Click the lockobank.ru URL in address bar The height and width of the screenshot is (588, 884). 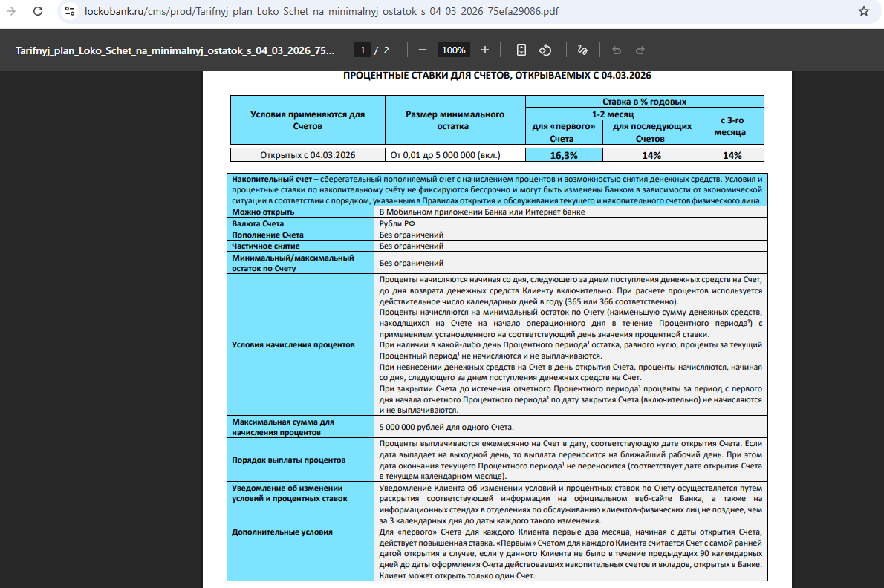(x=323, y=11)
